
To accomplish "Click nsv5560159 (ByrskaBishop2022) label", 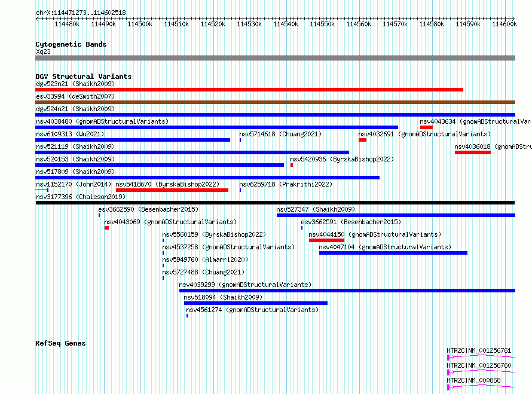I will 214,234.
